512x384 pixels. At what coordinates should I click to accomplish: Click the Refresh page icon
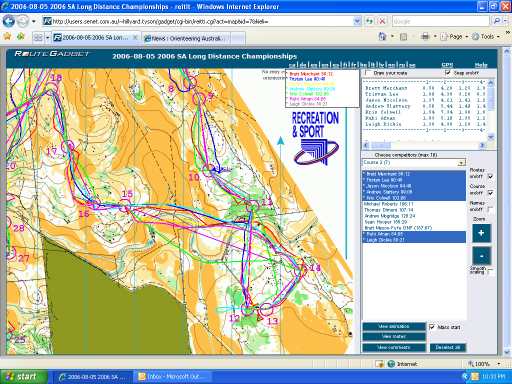click(x=369, y=21)
